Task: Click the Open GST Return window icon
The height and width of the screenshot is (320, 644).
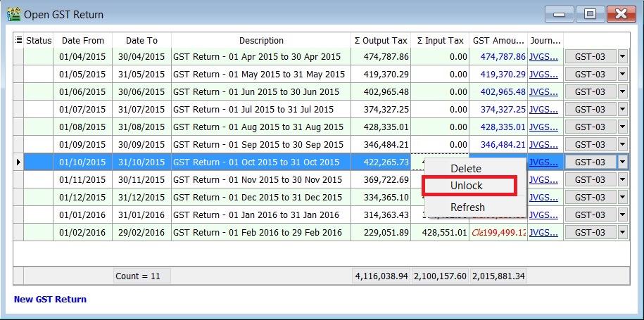Action: pos(12,14)
